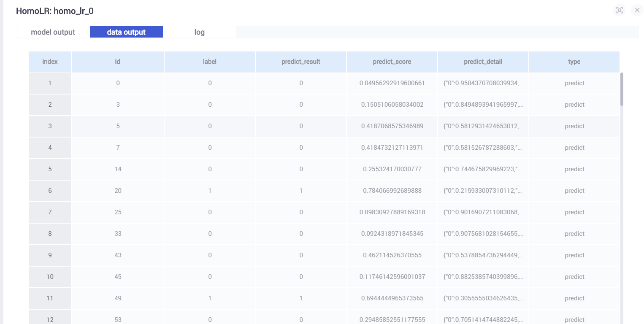Click id cell with value 25
Screen dimensions: 644x324
(x=118, y=212)
